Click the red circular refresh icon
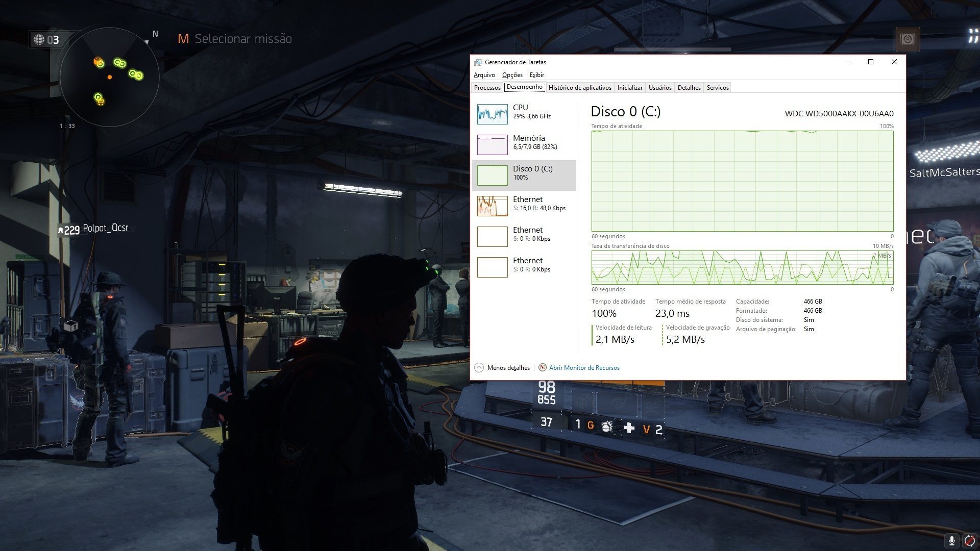980x551 pixels. click(970, 540)
